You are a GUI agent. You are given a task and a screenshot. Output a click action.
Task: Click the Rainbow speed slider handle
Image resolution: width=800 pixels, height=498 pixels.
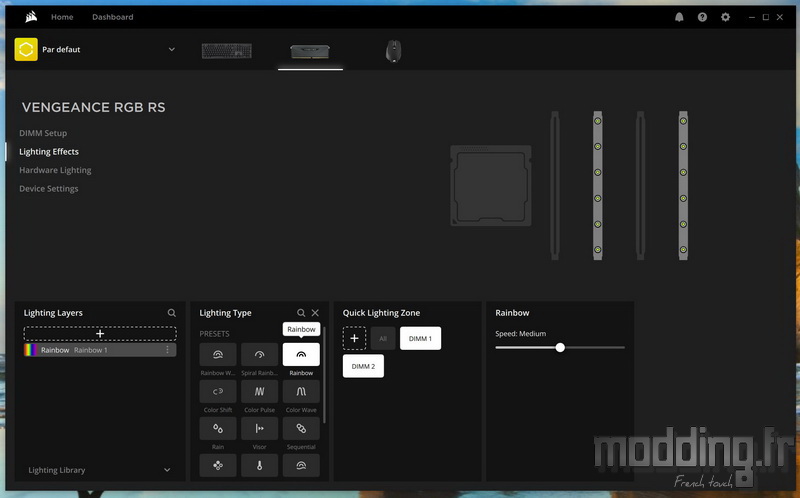560,347
